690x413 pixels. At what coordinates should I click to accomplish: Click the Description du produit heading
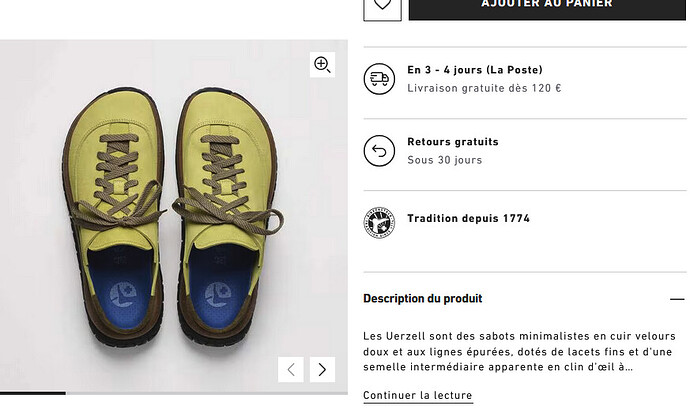pos(422,299)
